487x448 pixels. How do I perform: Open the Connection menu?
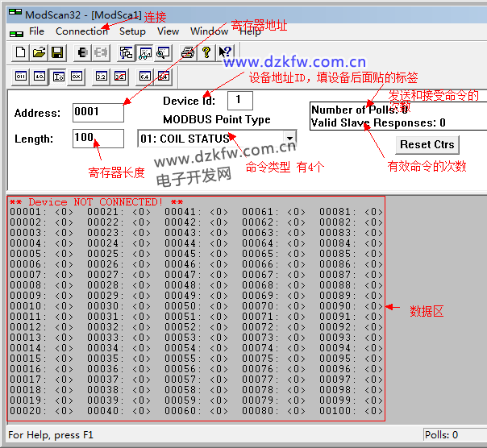coord(81,31)
